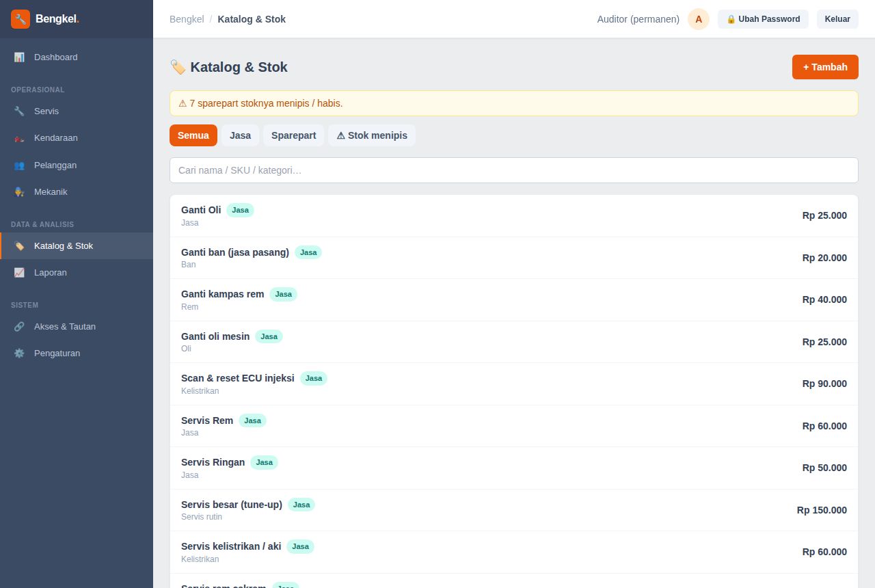The height and width of the screenshot is (588, 875).
Task: Select the Semua filter tab
Action: (x=193, y=135)
